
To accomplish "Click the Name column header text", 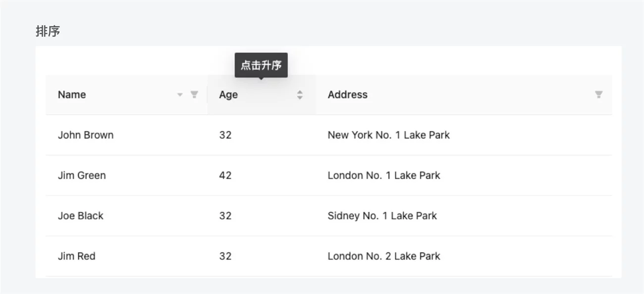I will click(x=72, y=95).
